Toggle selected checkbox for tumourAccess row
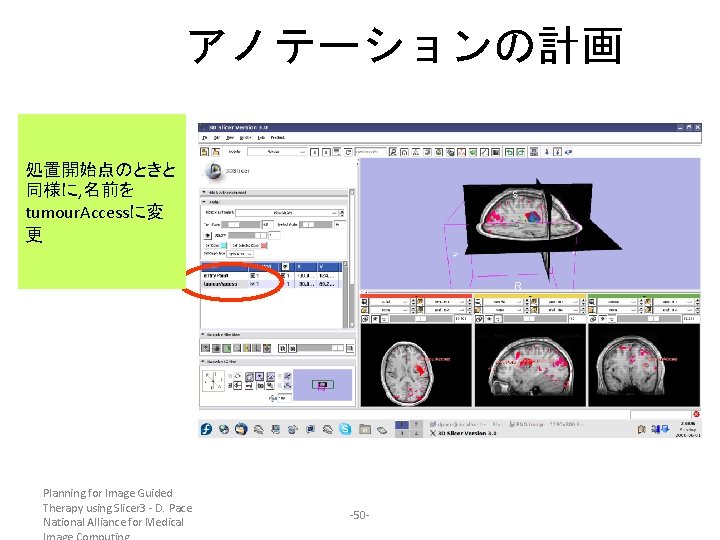 click(x=252, y=284)
